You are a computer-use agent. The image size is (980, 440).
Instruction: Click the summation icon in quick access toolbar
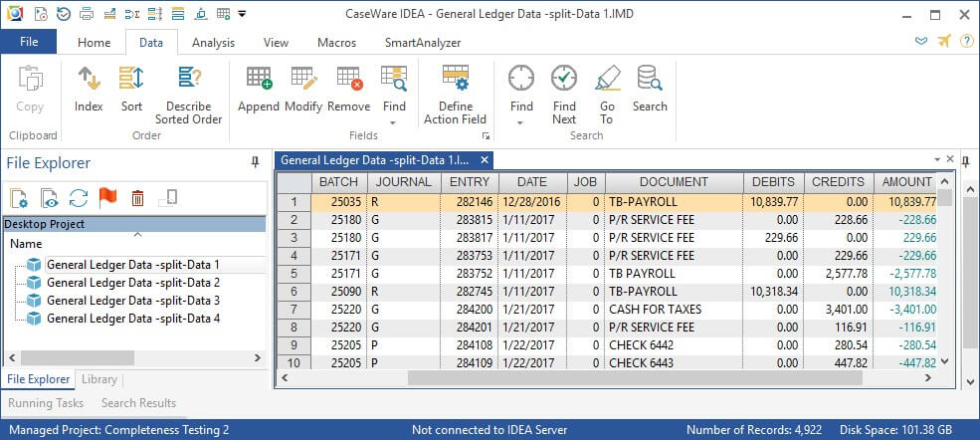[x=132, y=13]
